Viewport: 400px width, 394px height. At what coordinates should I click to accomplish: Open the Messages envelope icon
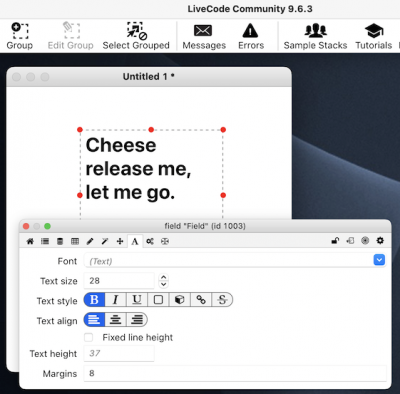point(203,31)
